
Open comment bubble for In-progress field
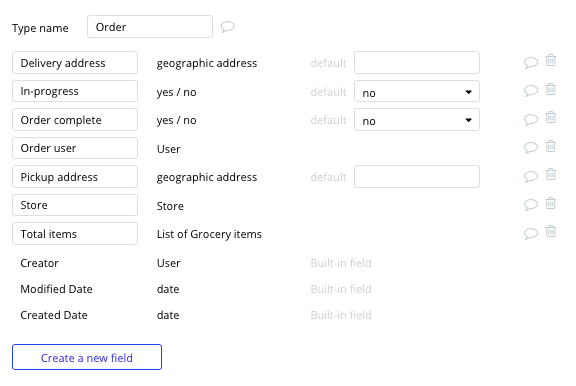point(530,91)
